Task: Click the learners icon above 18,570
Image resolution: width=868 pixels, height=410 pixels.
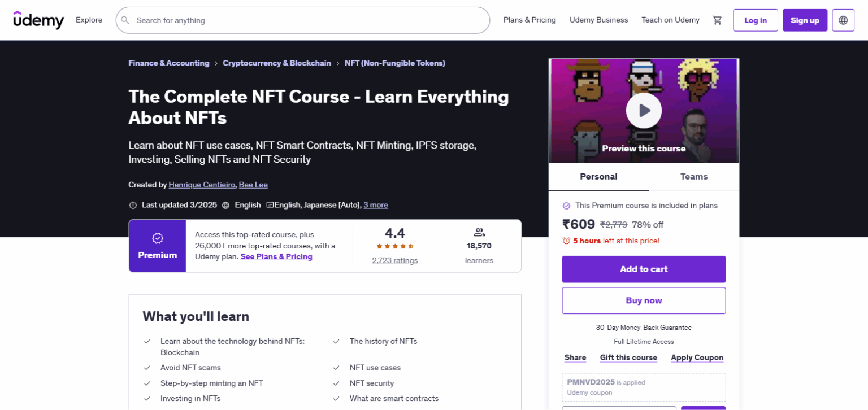Action: pos(479,232)
